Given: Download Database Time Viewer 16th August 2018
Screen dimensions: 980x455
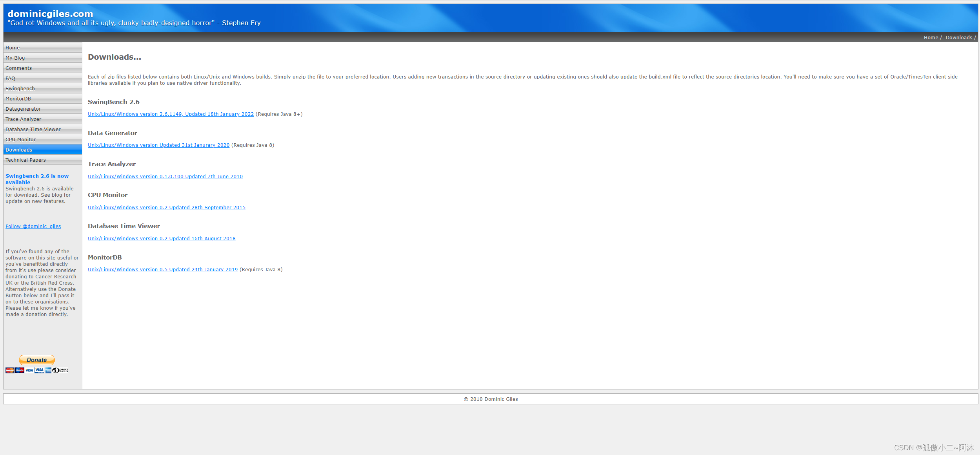Looking at the screenshot, I should coord(162,239).
